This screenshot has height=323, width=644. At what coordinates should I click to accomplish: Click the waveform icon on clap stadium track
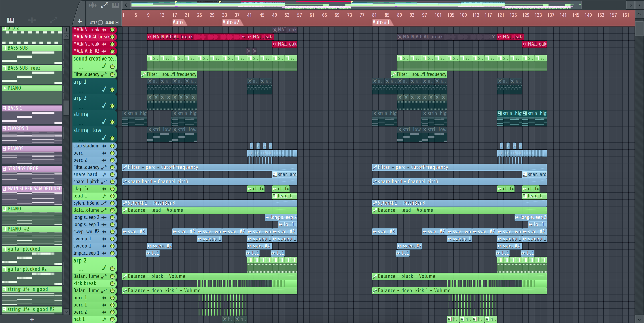click(x=104, y=146)
